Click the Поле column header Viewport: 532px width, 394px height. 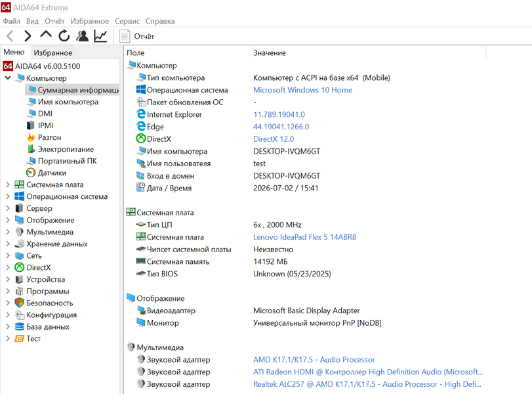[186, 53]
